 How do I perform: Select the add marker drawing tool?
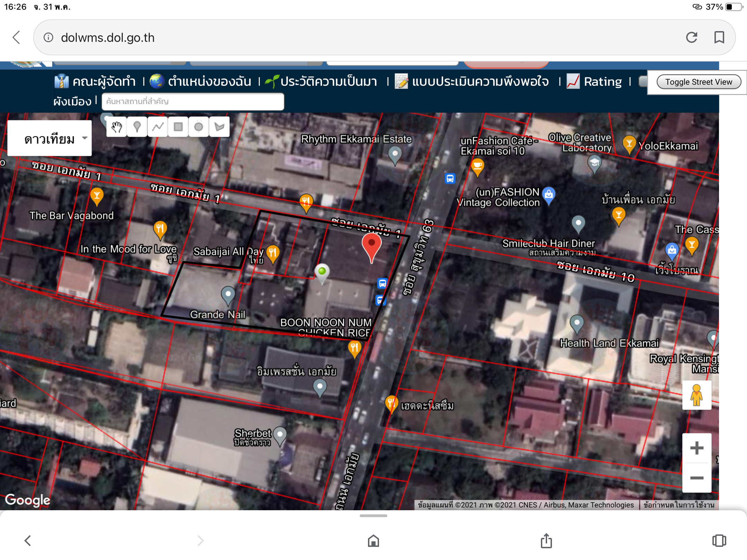coord(137,127)
